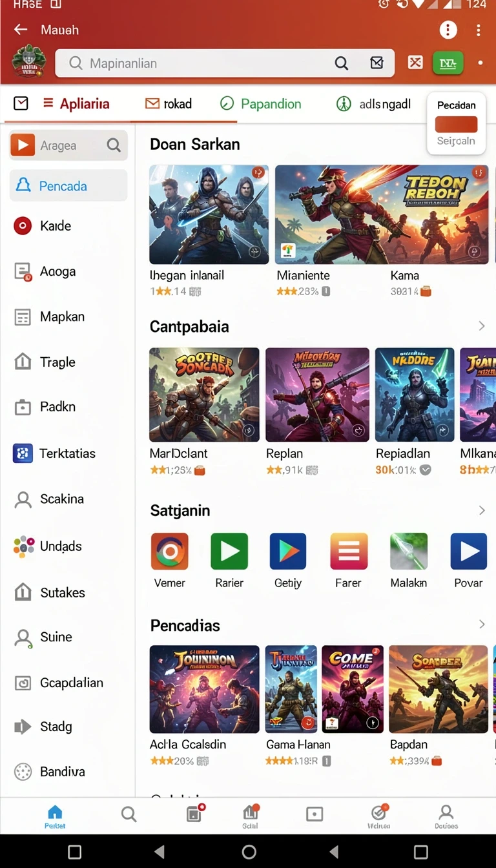496x868 pixels.
Task: Open the Come game thumbnail
Action: coord(353,689)
